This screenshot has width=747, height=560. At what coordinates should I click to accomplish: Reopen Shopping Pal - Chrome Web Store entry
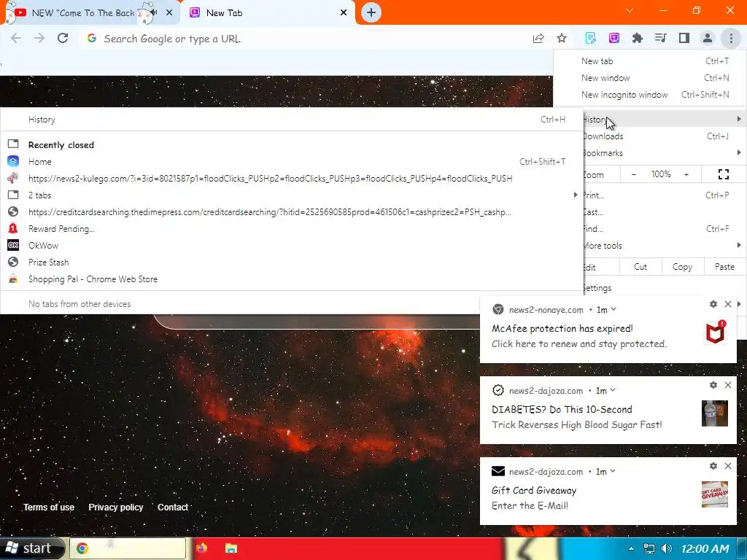coord(292,279)
